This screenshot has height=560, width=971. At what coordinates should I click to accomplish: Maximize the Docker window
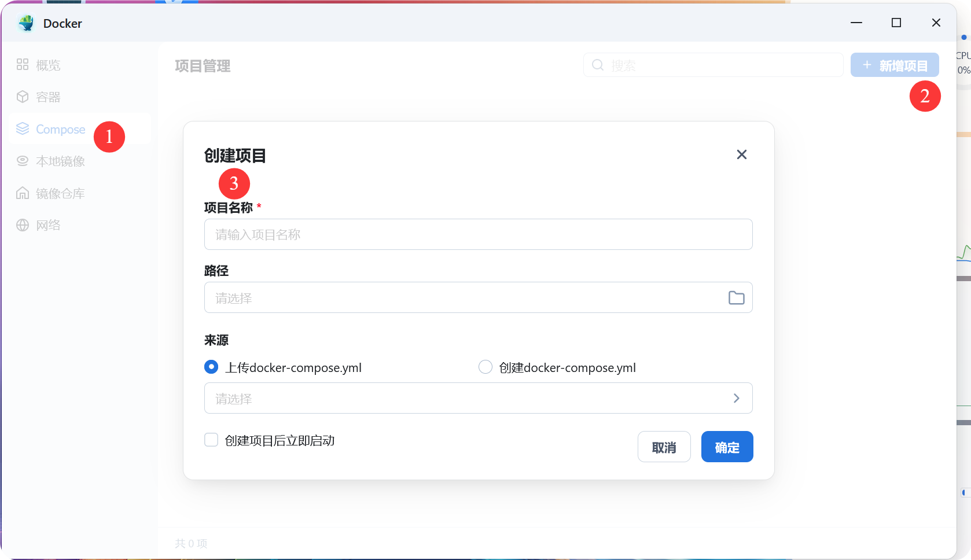click(896, 23)
